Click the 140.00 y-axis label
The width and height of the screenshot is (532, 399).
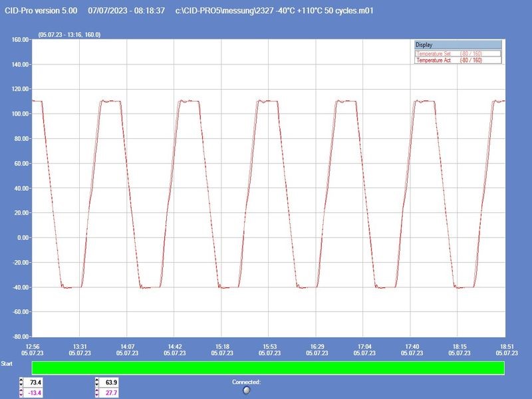pyautogui.click(x=21, y=65)
